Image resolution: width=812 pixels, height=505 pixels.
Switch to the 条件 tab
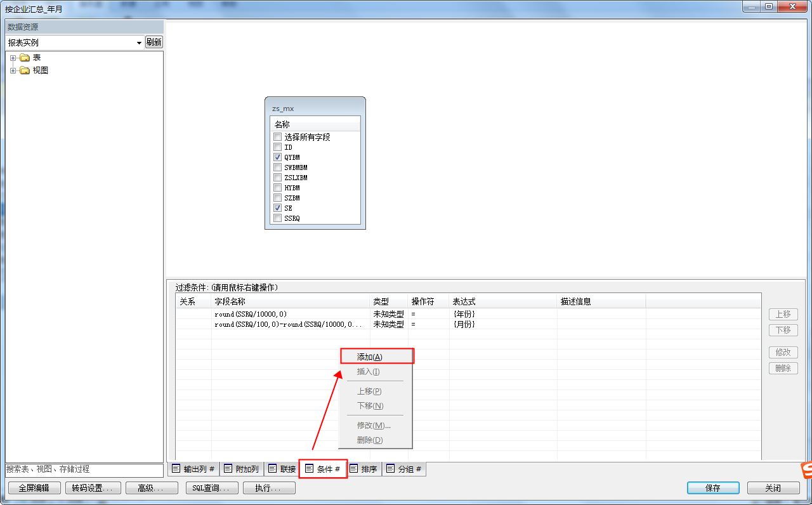(323, 469)
